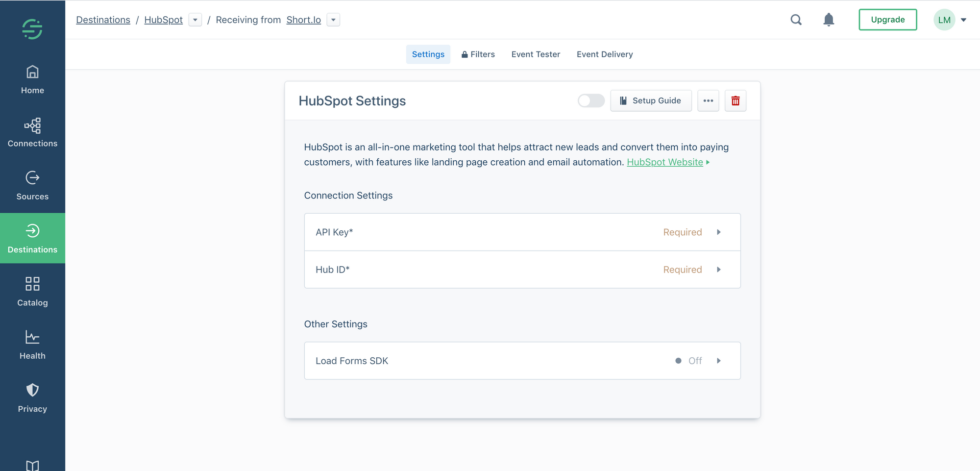Delete the HubSpot destination via trash icon
This screenshot has width=980, height=471.
pos(735,100)
